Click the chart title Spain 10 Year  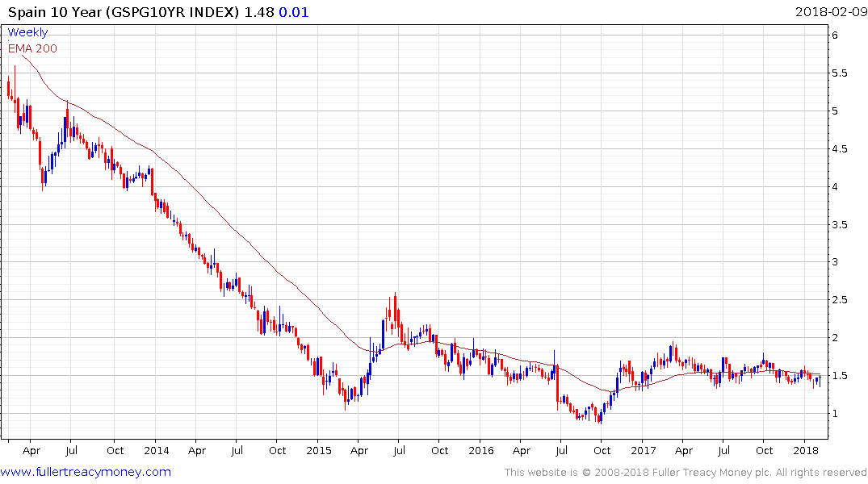click(56, 12)
